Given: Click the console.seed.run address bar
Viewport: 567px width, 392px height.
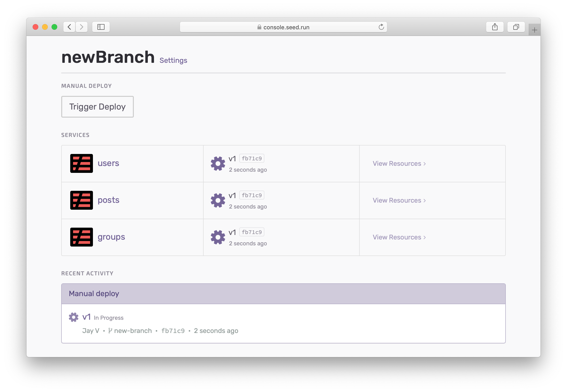Looking at the screenshot, I should (x=283, y=27).
